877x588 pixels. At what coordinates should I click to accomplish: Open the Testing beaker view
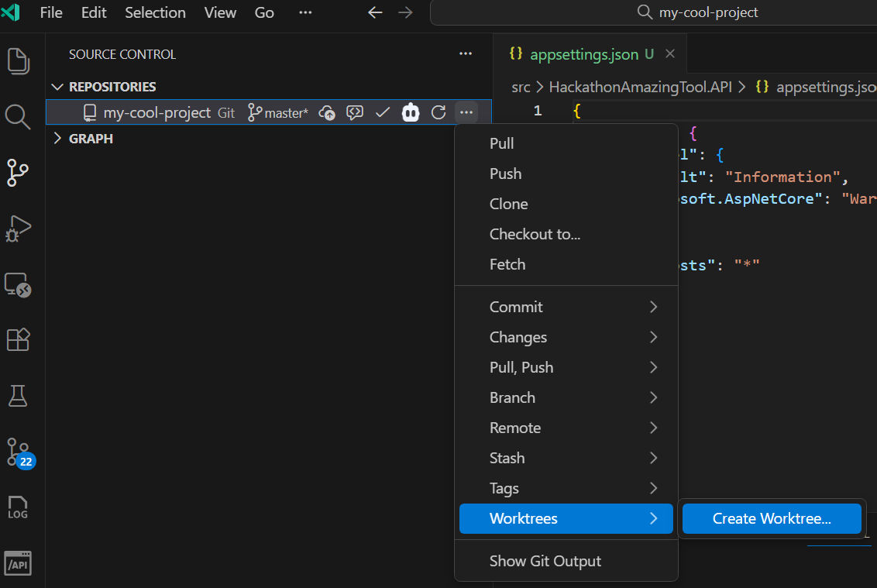point(17,396)
